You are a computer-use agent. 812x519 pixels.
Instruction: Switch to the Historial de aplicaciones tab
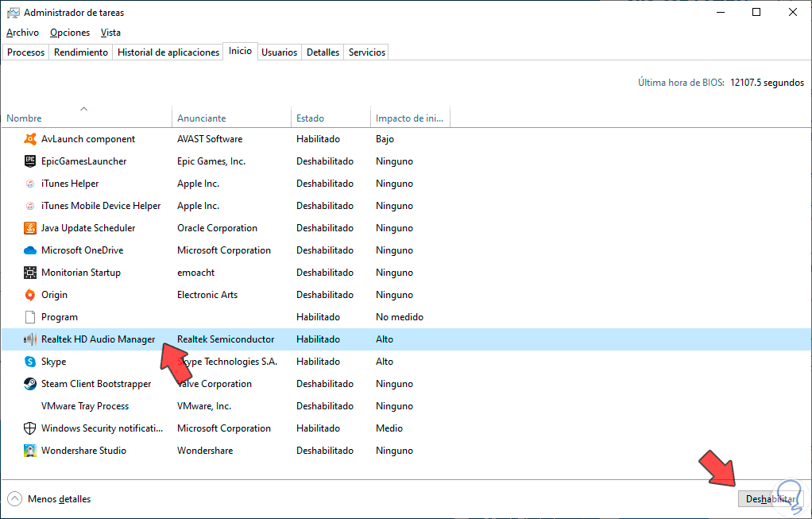pos(168,52)
